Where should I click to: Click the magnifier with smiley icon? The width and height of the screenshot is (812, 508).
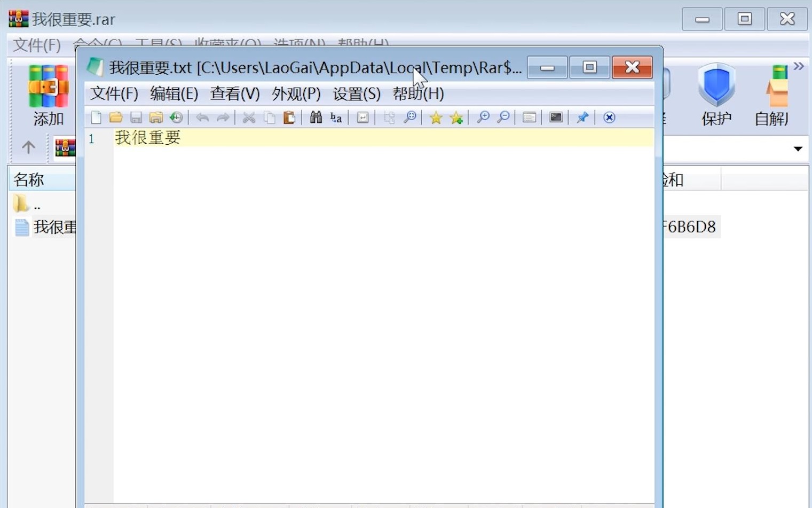[x=410, y=118]
